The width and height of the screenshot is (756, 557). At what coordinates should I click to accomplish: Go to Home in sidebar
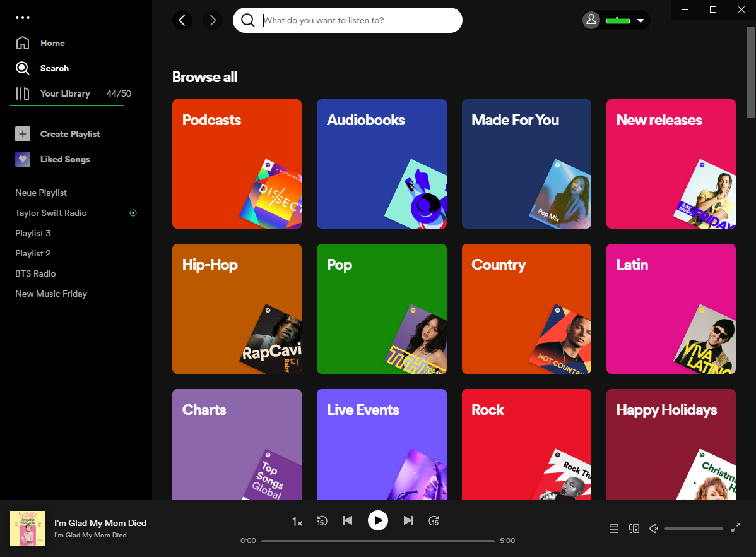click(52, 43)
